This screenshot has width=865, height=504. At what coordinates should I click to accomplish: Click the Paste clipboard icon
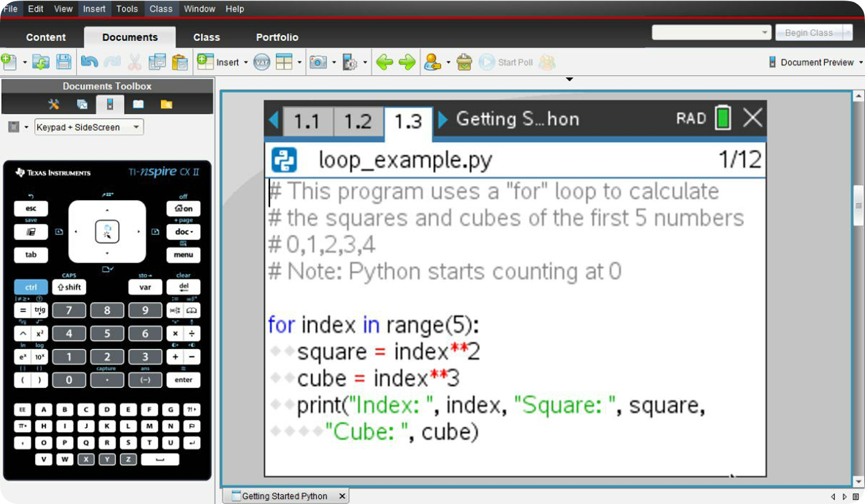pyautogui.click(x=180, y=62)
